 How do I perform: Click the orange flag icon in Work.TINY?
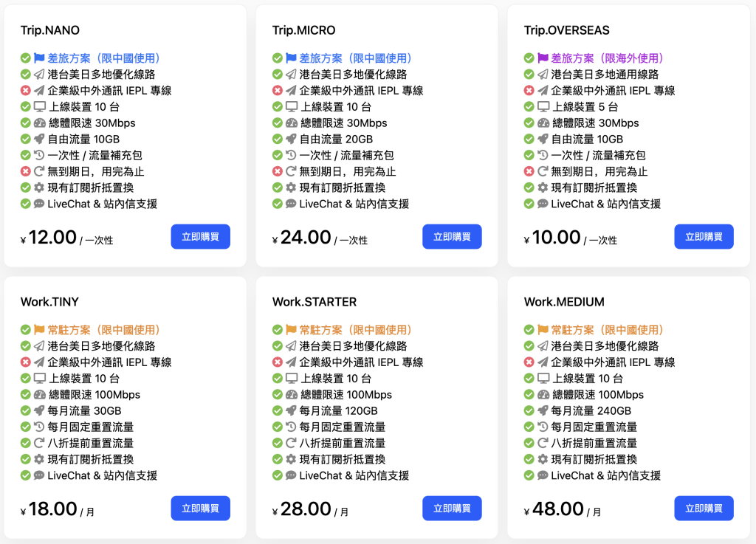pyautogui.click(x=39, y=330)
